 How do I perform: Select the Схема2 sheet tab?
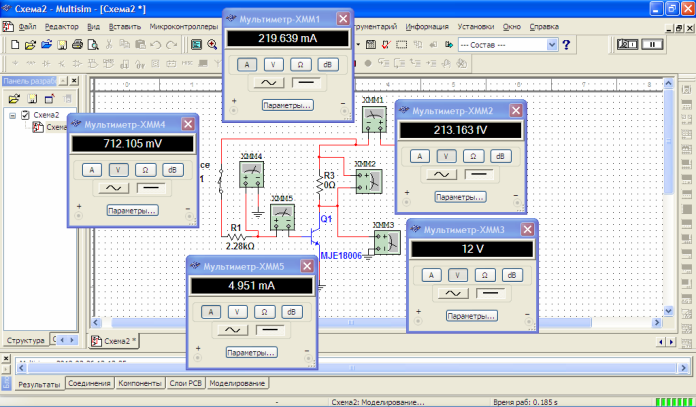pos(115,341)
